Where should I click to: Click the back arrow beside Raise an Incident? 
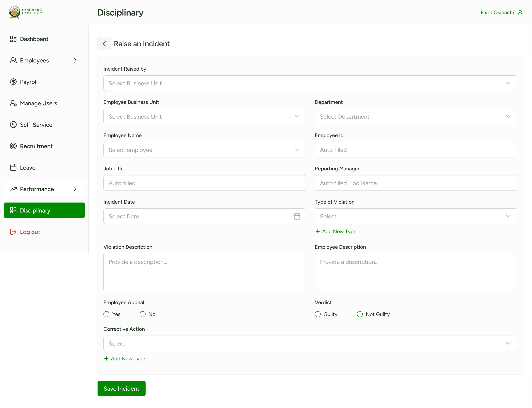click(104, 44)
